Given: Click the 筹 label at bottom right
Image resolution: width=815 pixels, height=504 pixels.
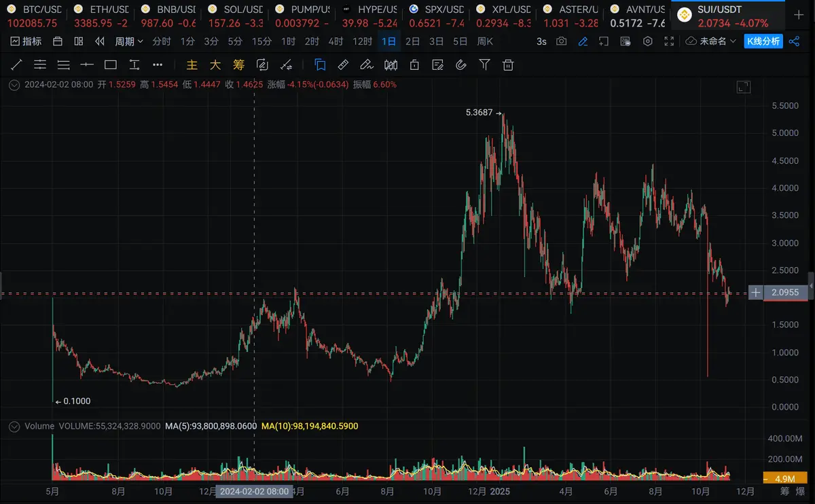Looking at the screenshot, I should [x=784, y=491].
